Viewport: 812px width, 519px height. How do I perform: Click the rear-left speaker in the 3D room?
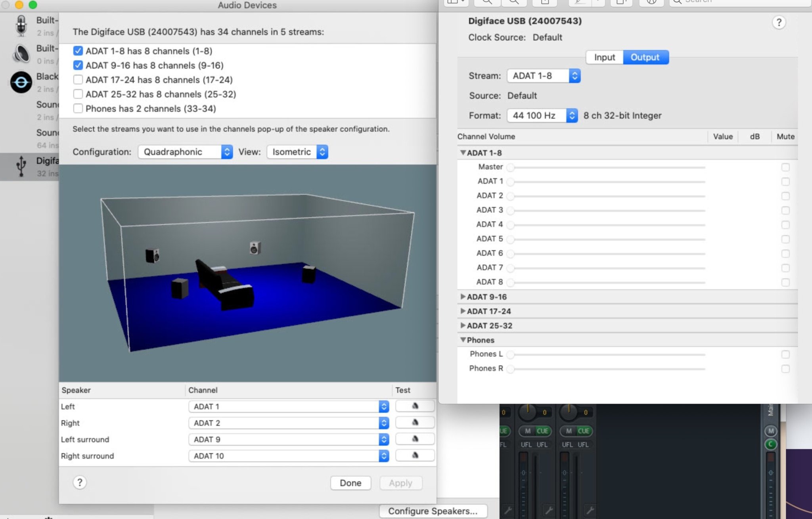[152, 256]
